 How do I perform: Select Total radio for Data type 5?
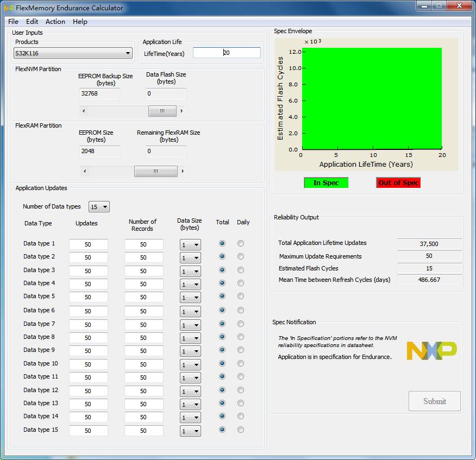coord(222,297)
